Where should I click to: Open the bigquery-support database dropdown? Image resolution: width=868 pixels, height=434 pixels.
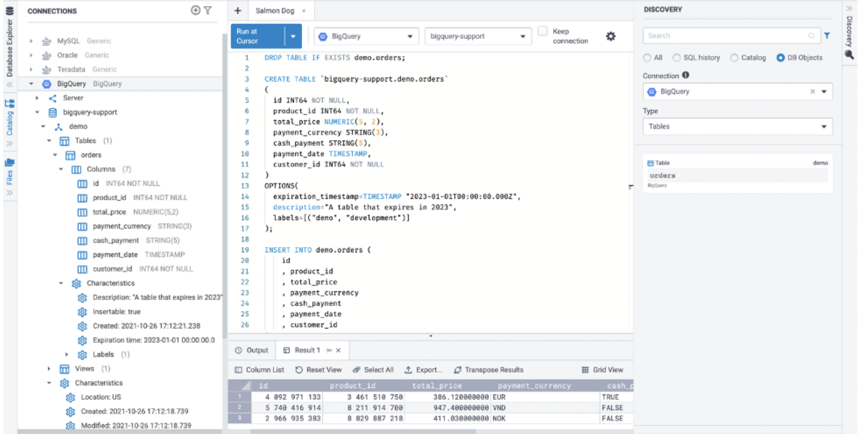click(x=479, y=36)
